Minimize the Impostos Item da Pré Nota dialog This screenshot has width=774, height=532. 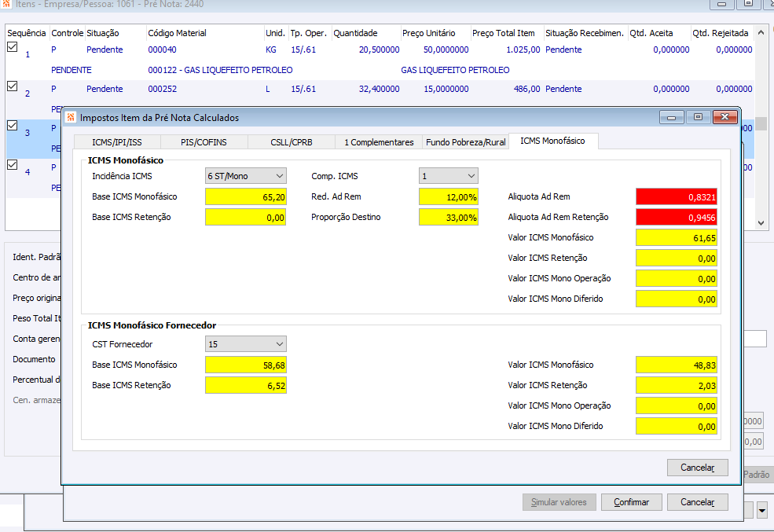click(x=671, y=118)
